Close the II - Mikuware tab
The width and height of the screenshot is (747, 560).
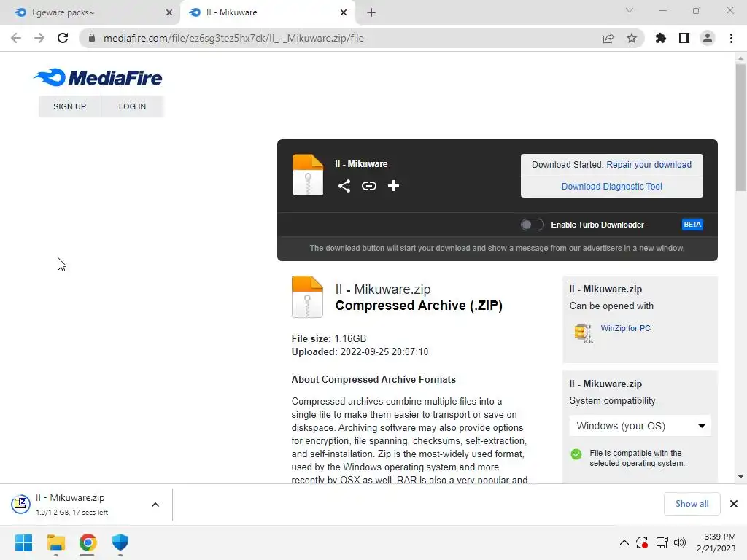[x=344, y=12]
